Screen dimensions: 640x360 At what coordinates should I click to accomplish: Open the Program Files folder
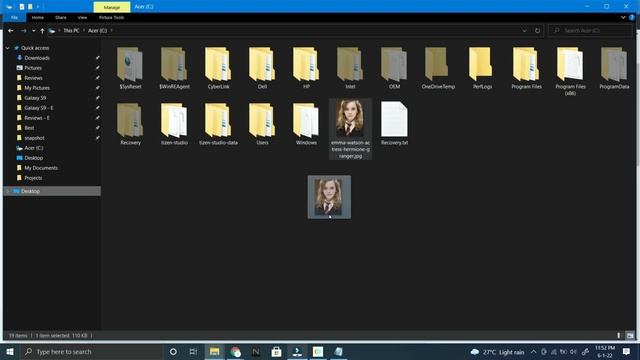click(527, 68)
